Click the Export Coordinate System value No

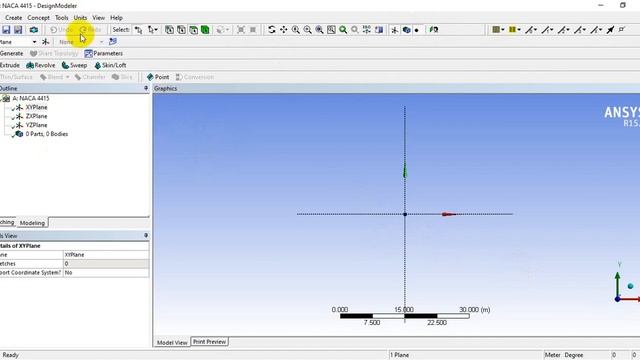(x=106, y=272)
